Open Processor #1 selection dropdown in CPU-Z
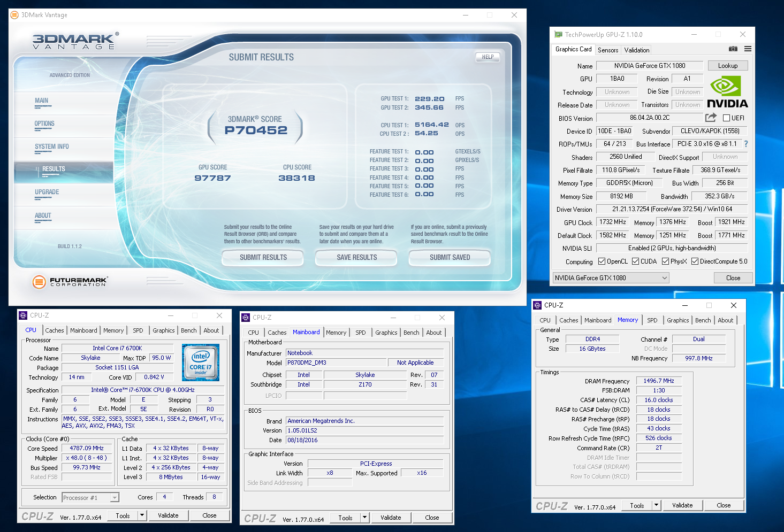The width and height of the screenshot is (784, 532). 90,498
